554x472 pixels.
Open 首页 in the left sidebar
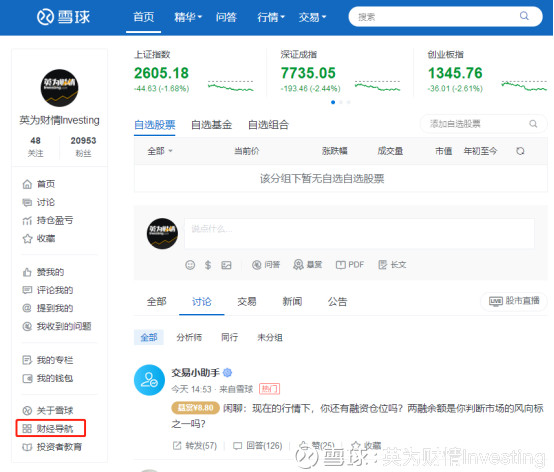click(x=39, y=184)
